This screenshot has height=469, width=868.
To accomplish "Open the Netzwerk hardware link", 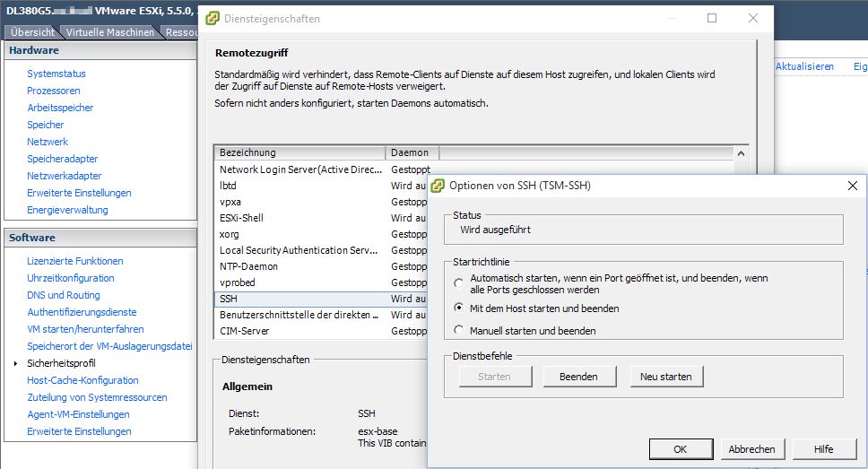I will pyautogui.click(x=48, y=142).
